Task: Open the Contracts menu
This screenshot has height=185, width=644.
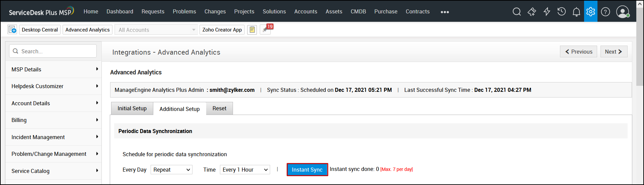Action: coord(417,11)
